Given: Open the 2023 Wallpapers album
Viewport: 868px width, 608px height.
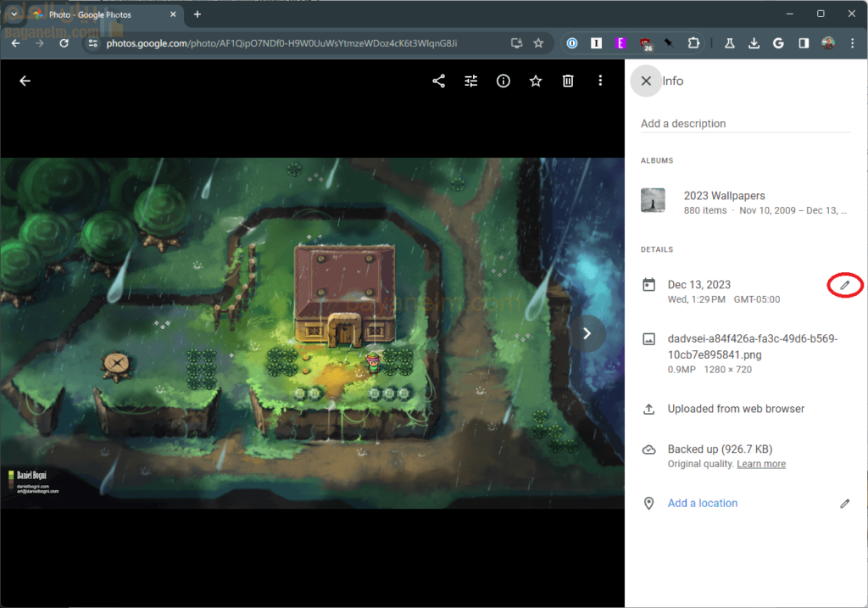Looking at the screenshot, I should (725, 196).
